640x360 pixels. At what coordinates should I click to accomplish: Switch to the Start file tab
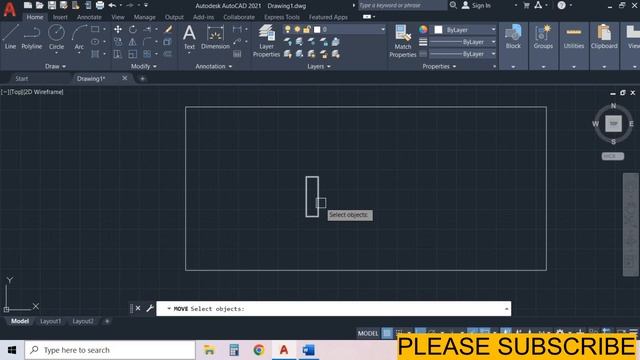[22, 78]
